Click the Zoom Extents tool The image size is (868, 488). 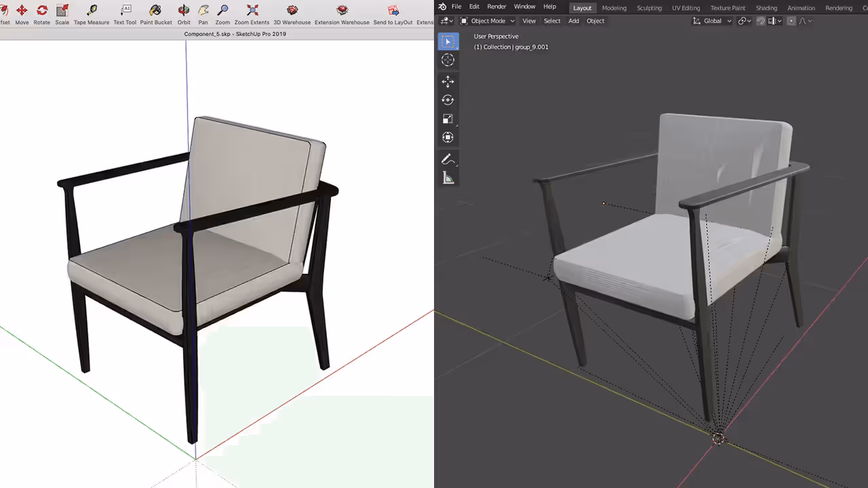pyautogui.click(x=252, y=14)
